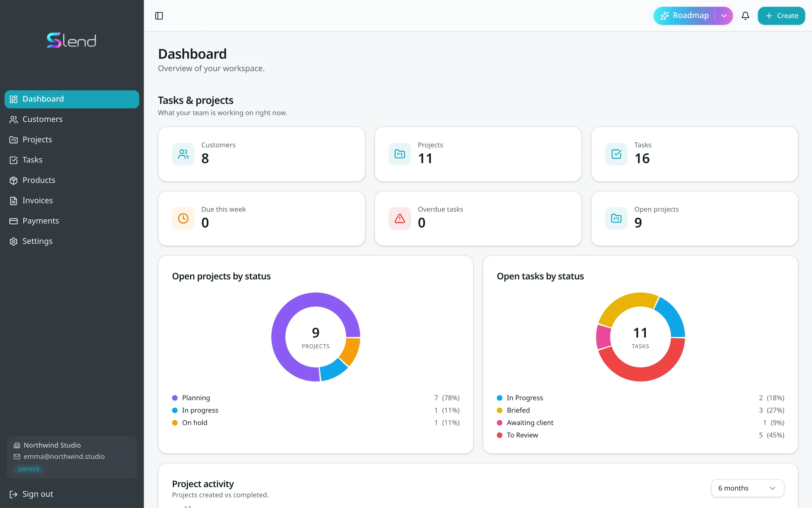This screenshot has width=812, height=508.
Task: Click the Tasks count 16
Action: tap(642, 159)
